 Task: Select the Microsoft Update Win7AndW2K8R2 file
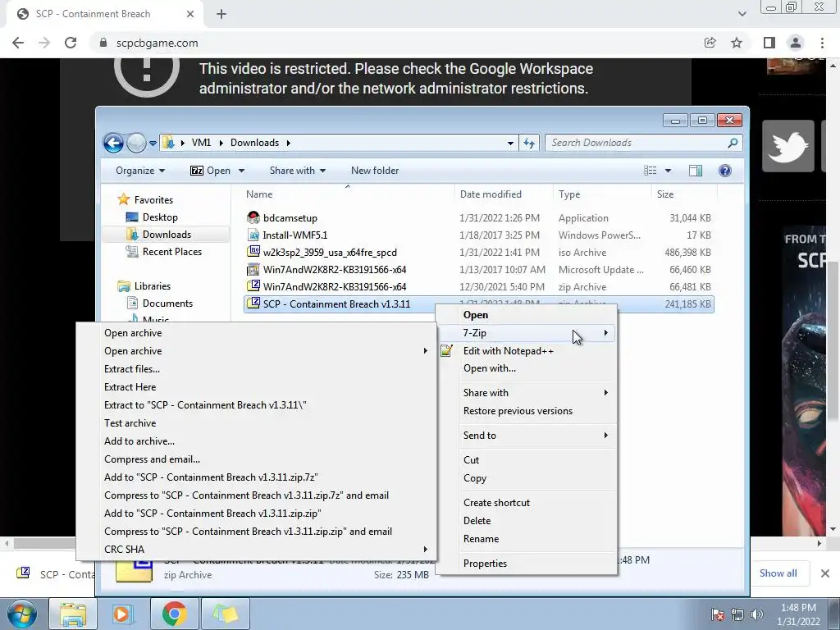point(326,269)
